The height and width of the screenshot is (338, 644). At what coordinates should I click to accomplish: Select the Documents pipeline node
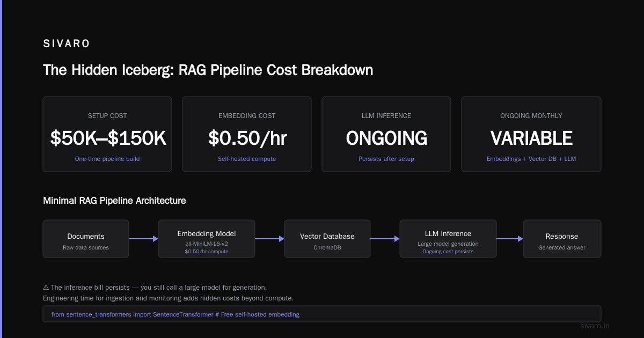(86, 239)
